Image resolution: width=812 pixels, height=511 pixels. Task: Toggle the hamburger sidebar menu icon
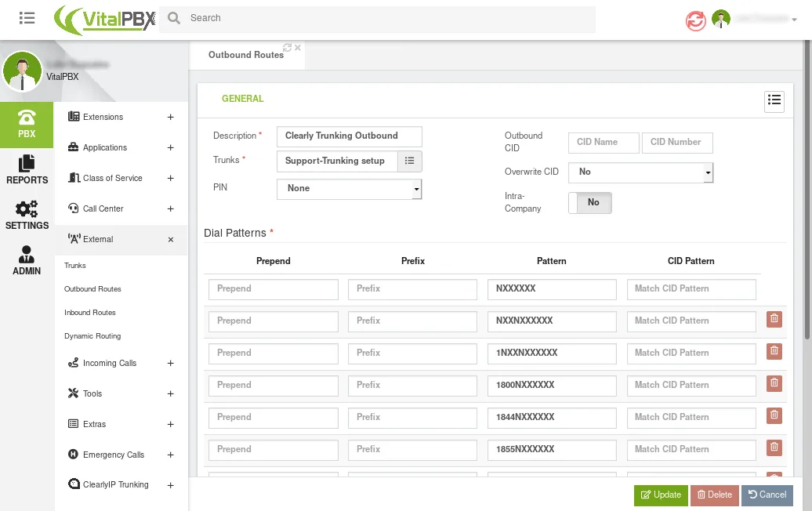27,18
